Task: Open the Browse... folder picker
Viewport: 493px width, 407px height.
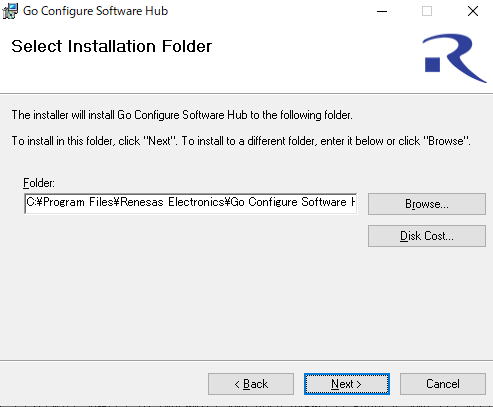Action: pyautogui.click(x=427, y=204)
